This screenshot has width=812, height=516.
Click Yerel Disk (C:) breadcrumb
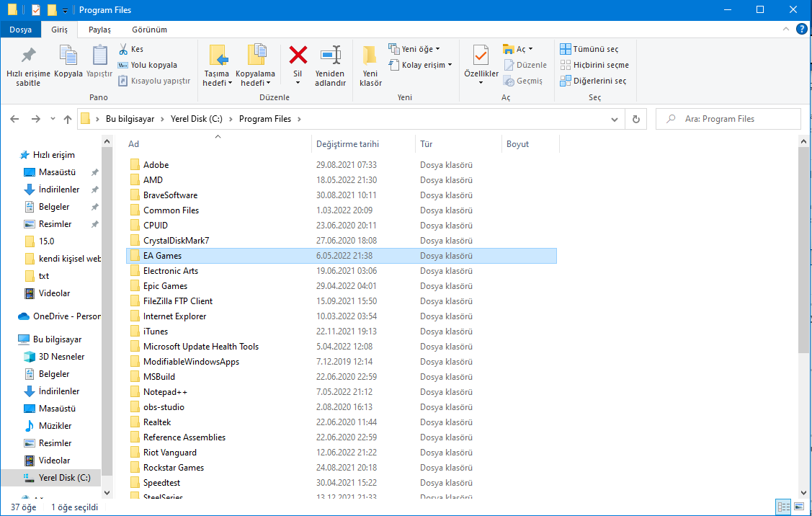(197, 119)
